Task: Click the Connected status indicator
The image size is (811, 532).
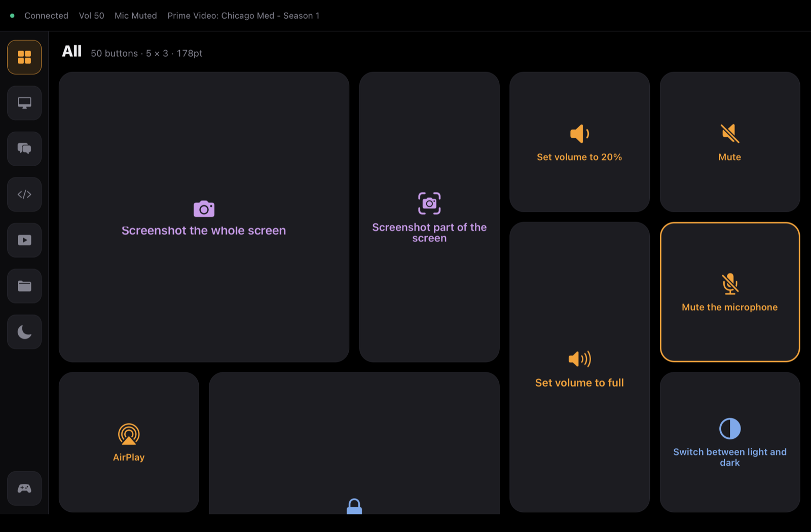Action: pyautogui.click(x=40, y=16)
